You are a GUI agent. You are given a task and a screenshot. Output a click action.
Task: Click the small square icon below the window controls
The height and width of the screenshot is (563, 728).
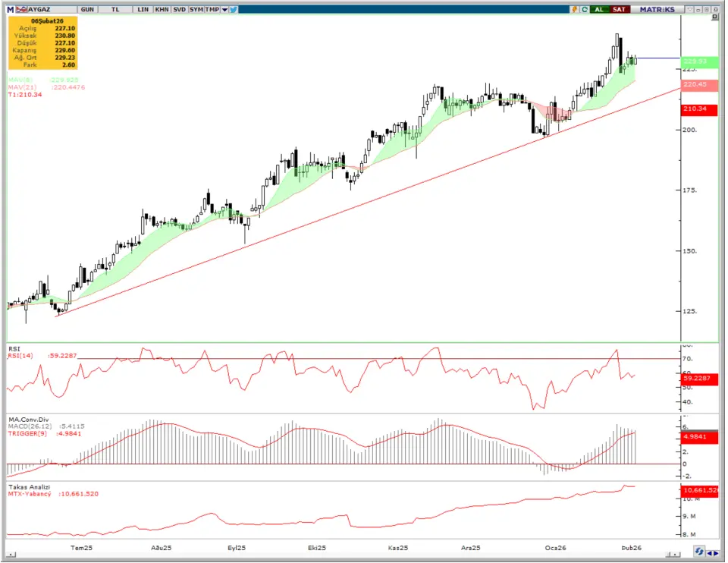click(x=714, y=17)
